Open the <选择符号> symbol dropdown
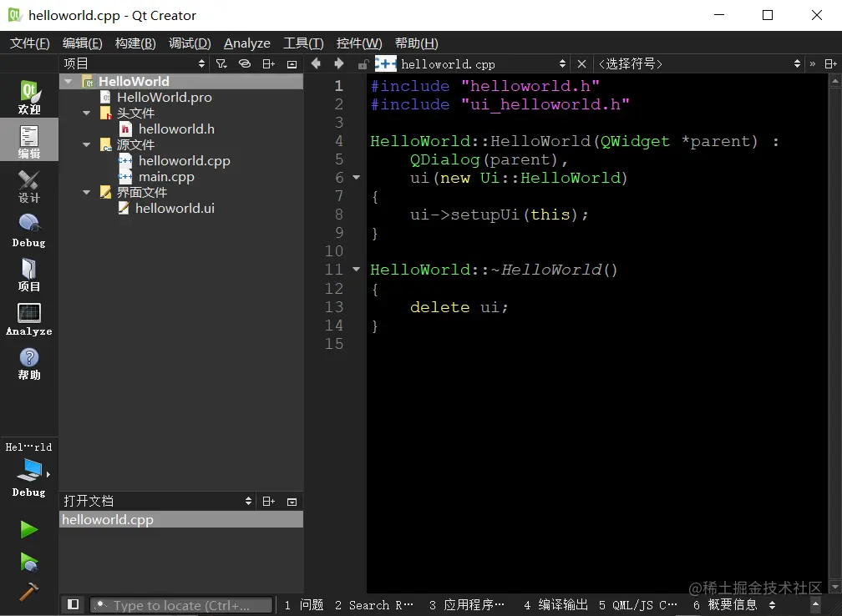This screenshot has height=616, width=842. [x=699, y=63]
